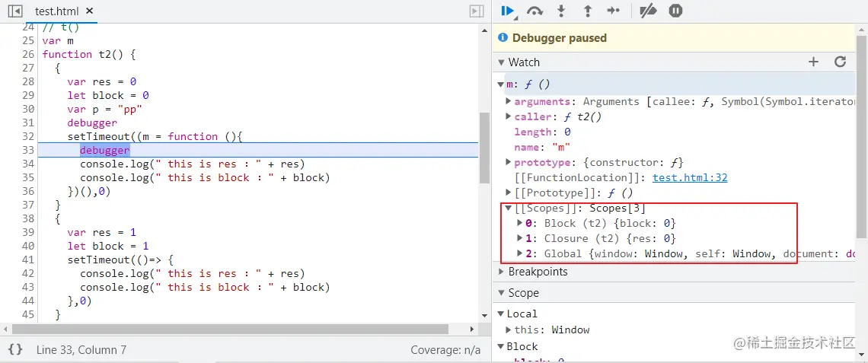Pretty print the source file
868x363 pixels.
point(16,349)
